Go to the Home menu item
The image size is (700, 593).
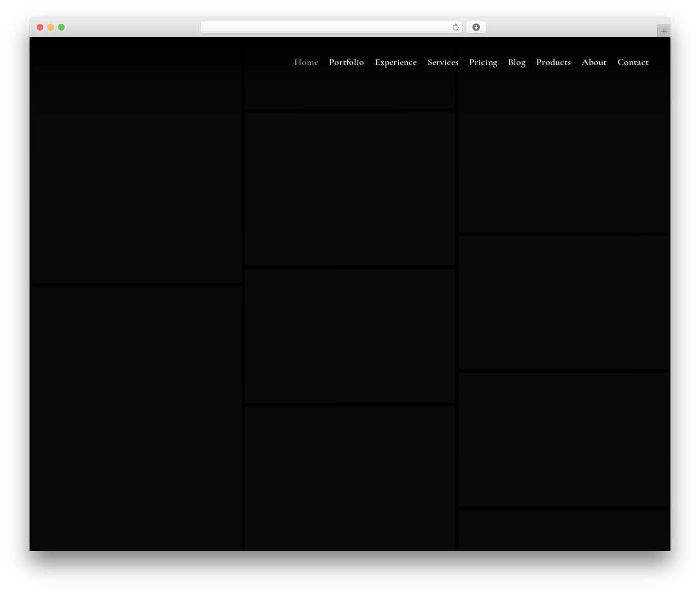(306, 62)
